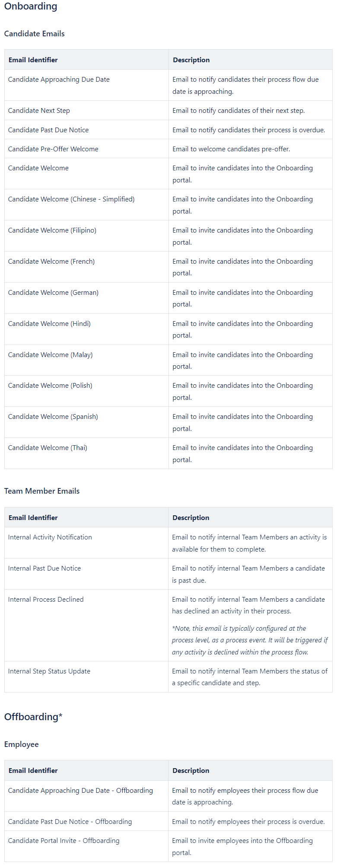Image resolution: width=340 pixels, height=868 pixels.
Task: Select the Candidate Welcome (Hindi) cell
Action: [x=49, y=324]
